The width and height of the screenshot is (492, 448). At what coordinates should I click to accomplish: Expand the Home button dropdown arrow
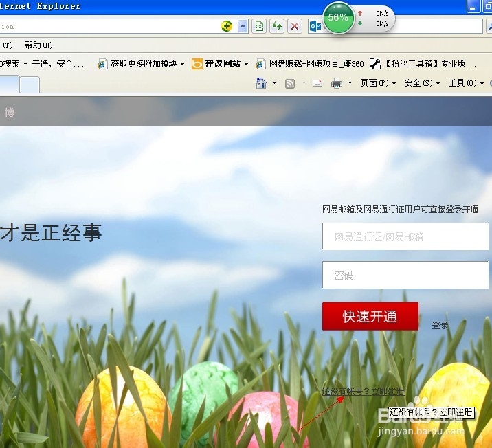(x=275, y=83)
